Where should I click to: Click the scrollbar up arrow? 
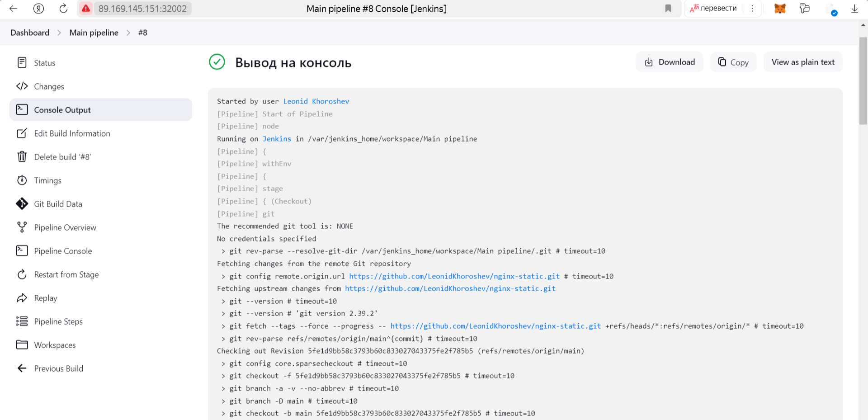click(863, 25)
